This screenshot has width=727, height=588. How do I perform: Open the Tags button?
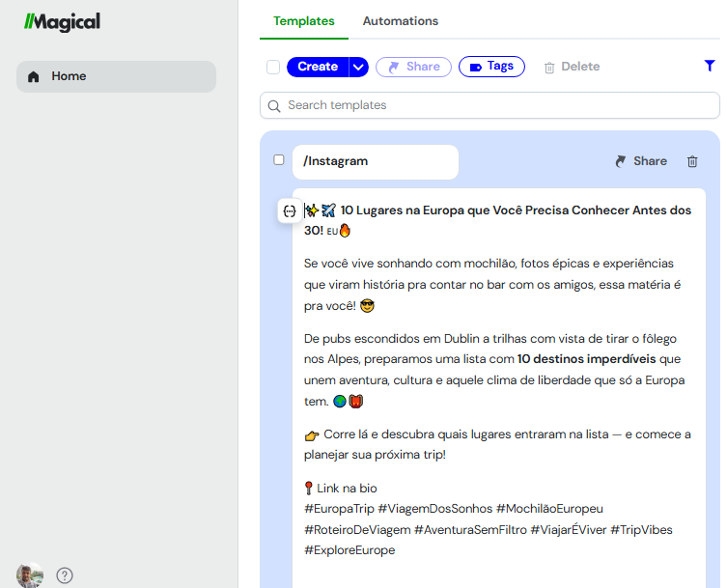coord(491,67)
